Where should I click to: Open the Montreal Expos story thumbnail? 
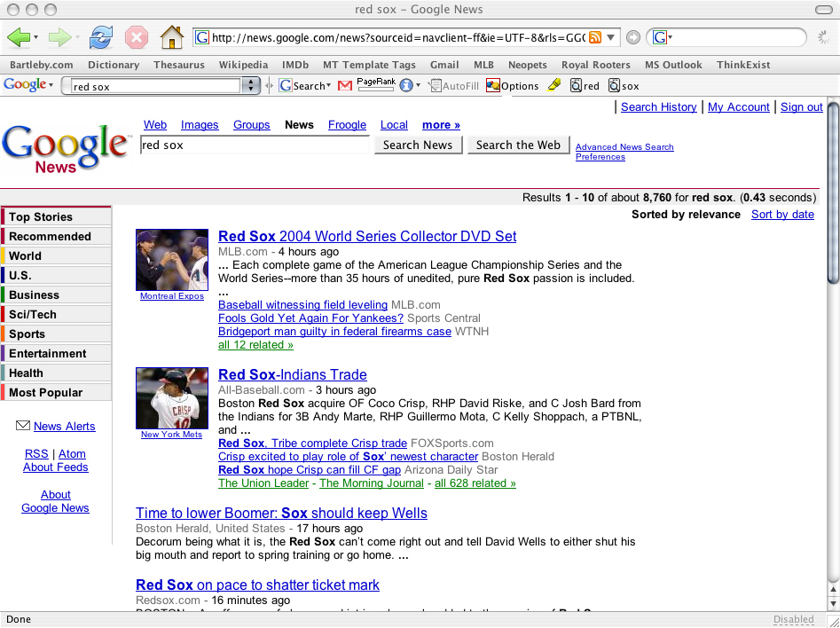172,260
